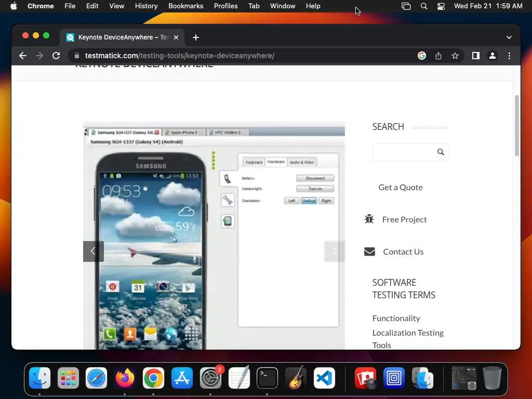Click the page scrollbar thumb
Viewport: 532px width, 399px height.
pos(517,126)
